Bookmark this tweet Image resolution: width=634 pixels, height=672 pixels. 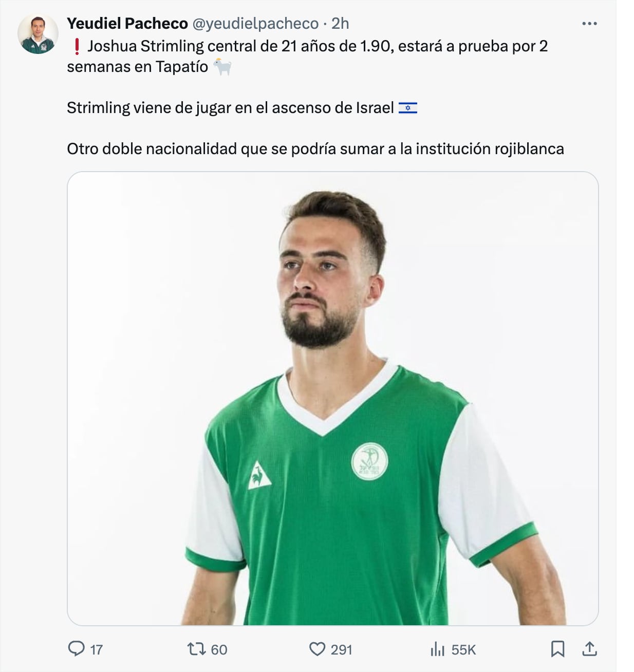557,649
